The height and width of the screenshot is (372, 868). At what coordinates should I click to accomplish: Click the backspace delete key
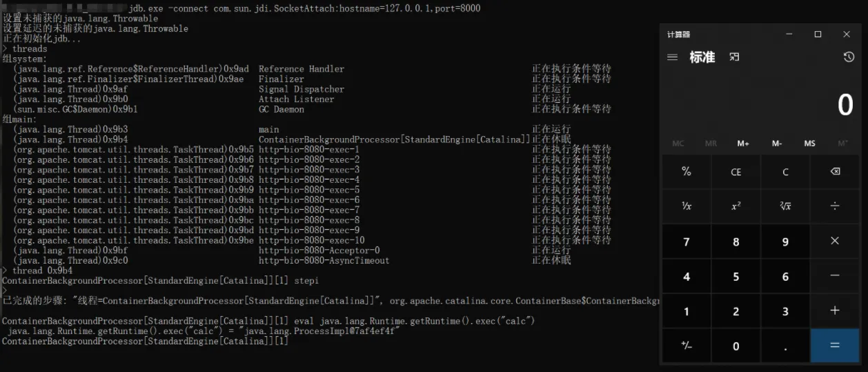pos(835,172)
